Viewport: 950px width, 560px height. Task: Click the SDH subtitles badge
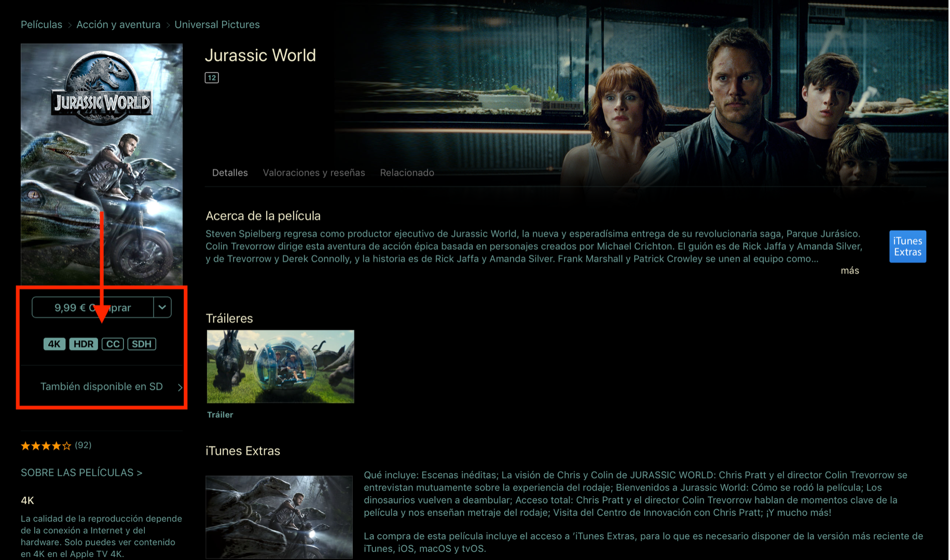(142, 344)
